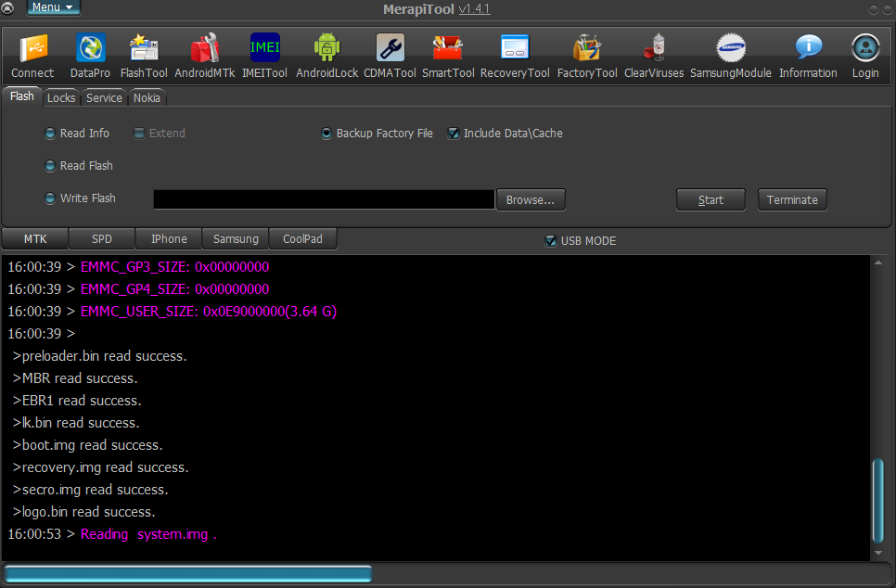Click 'logo.bin read success' log line
Viewport: 896px width, 588px height.
(x=83, y=512)
